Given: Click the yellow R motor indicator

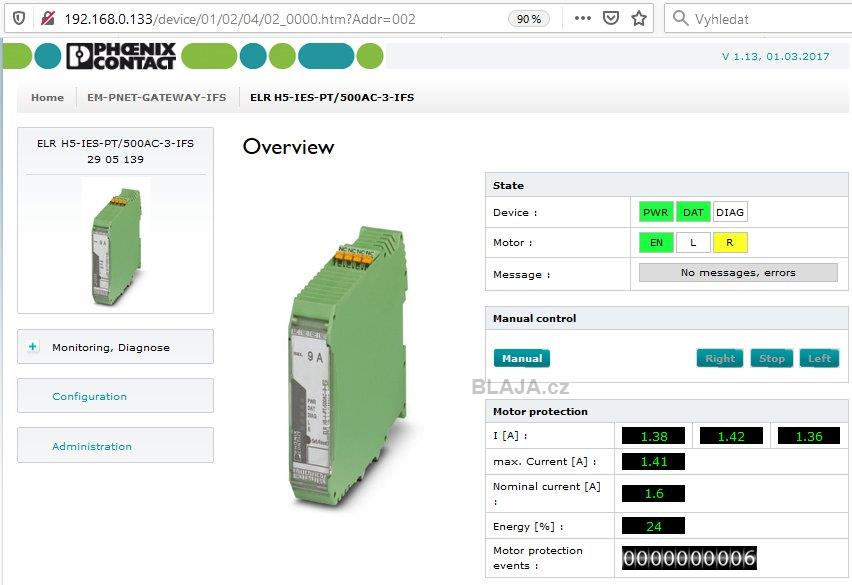Looking at the screenshot, I should click(x=730, y=243).
